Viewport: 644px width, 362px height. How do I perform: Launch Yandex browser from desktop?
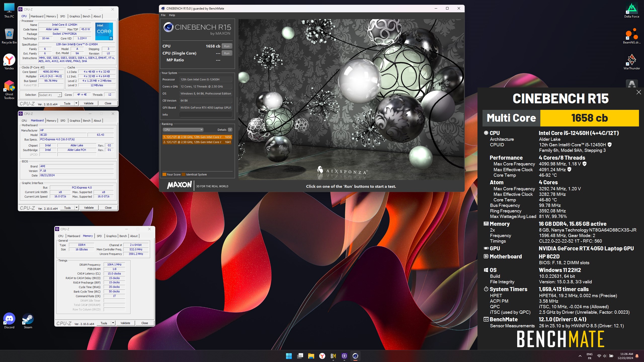9,62
